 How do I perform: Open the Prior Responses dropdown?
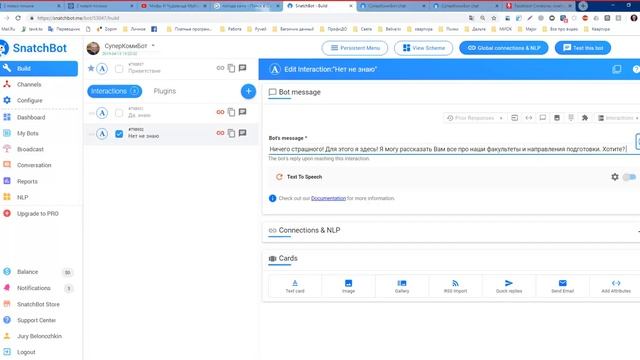(474, 118)
